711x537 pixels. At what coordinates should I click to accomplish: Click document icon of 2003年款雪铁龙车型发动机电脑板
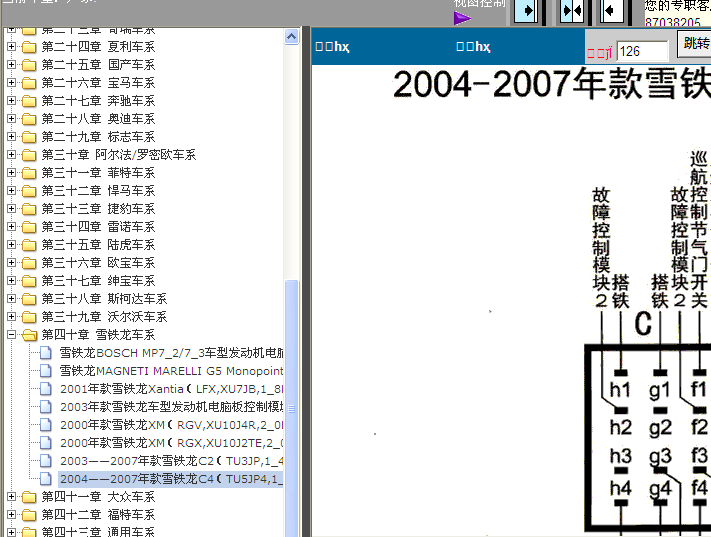[46, 407]
